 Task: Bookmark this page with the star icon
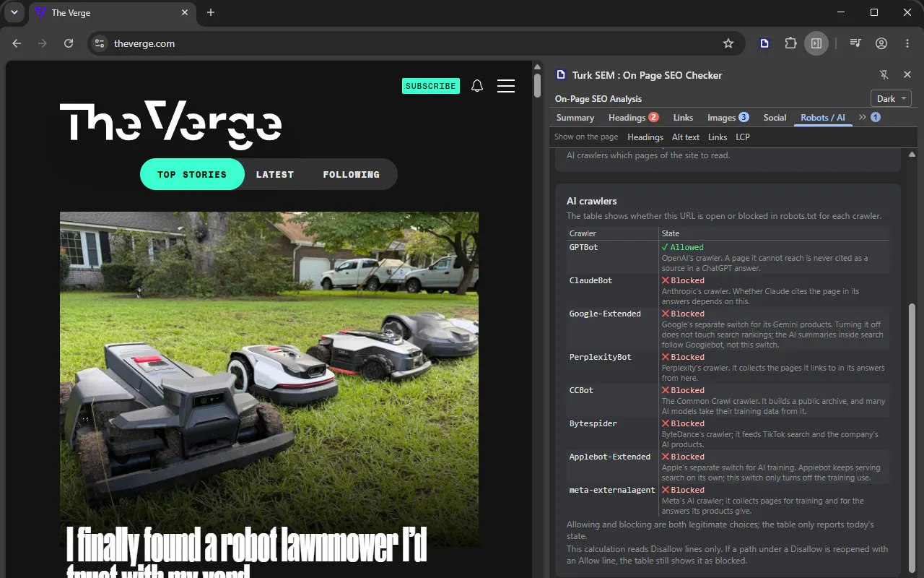[x=728, y=43]
